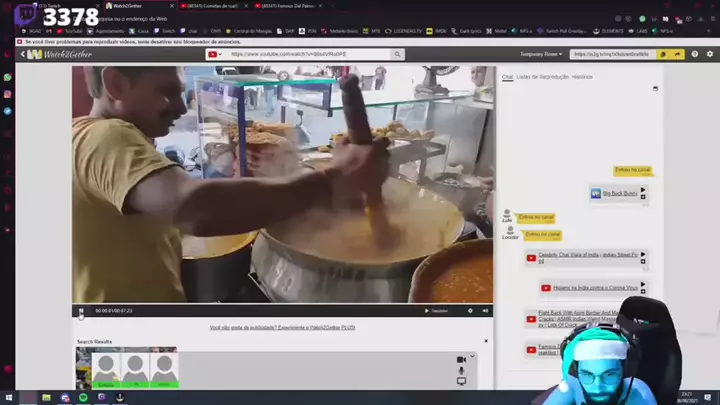Close the Search Results panel
Viewport: 720px width, 405px height.
click(x=486, y=342)
